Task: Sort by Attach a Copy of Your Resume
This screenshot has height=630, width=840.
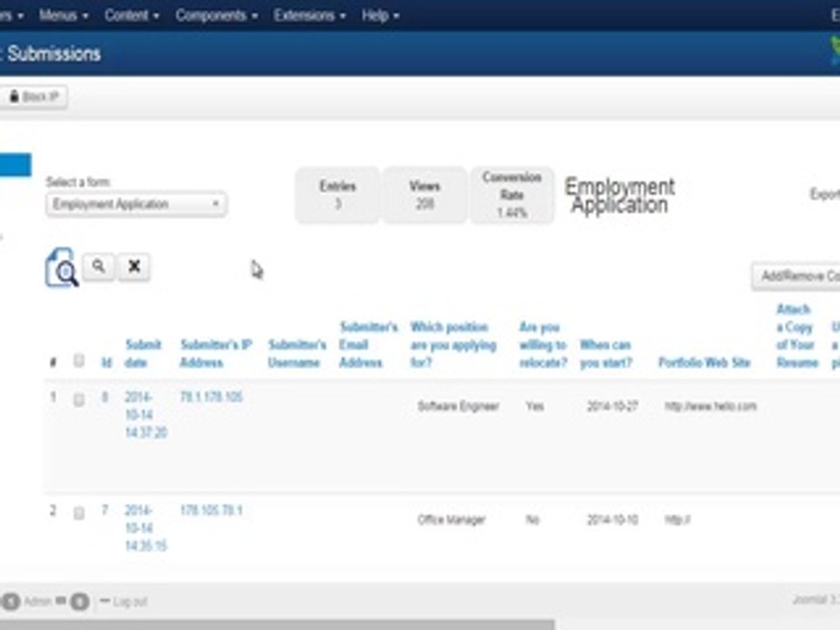Action: (x=797, y=336)
